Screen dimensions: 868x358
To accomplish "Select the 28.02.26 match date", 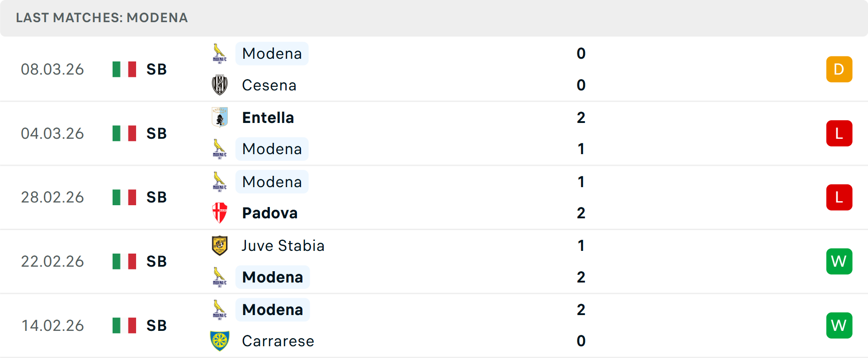I will point(52,197).
